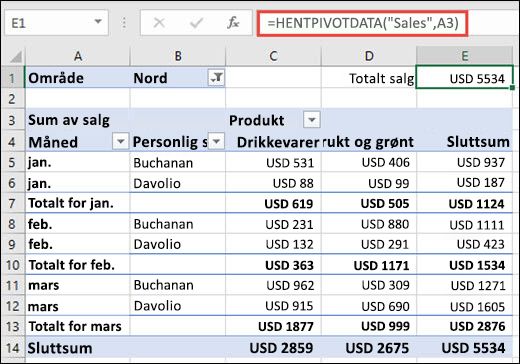Select row 2 header

[x=12, y=99]
